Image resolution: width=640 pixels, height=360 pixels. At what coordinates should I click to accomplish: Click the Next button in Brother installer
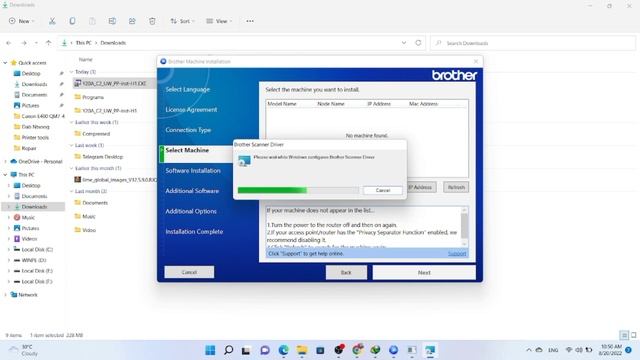[424, 272]
